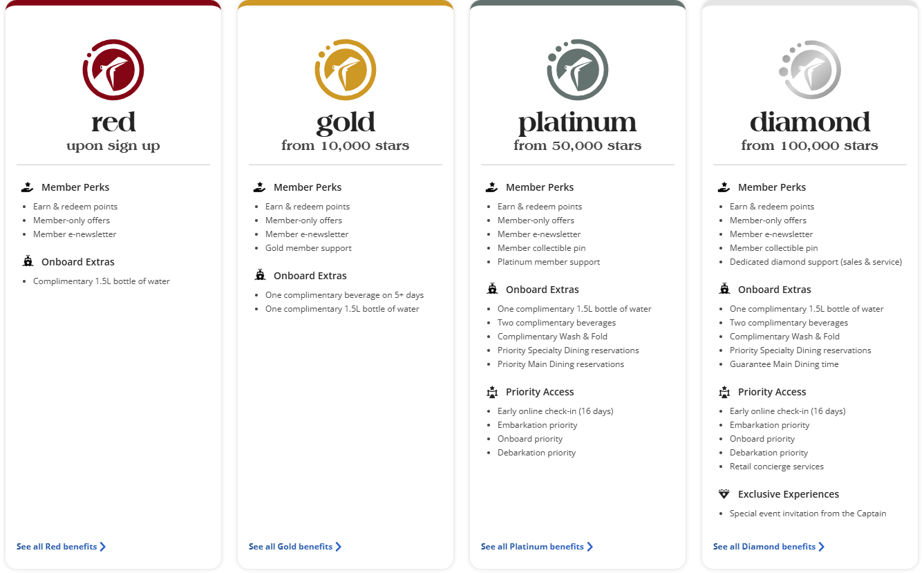Click the red tier bird logo
924x573 pixels.
pyautogui.click(x=113, y=70)
